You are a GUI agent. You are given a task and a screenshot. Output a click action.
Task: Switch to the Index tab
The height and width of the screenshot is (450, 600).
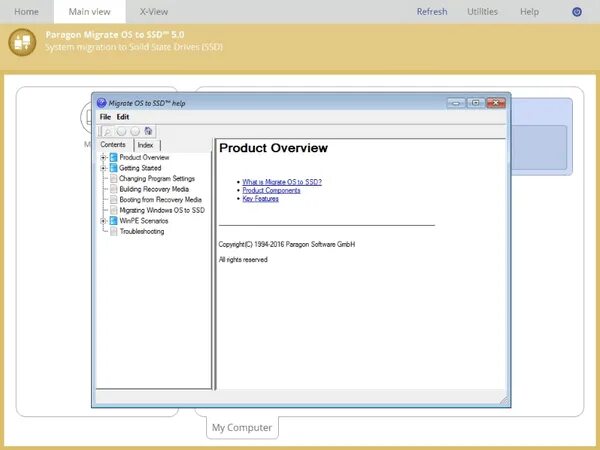[146, 145]
